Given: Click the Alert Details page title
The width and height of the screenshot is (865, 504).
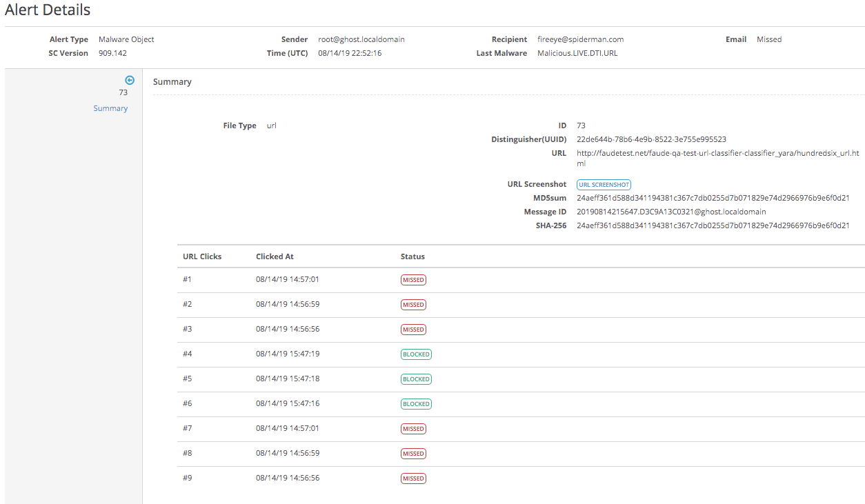Looking at the screenshot, I should 48,10.
